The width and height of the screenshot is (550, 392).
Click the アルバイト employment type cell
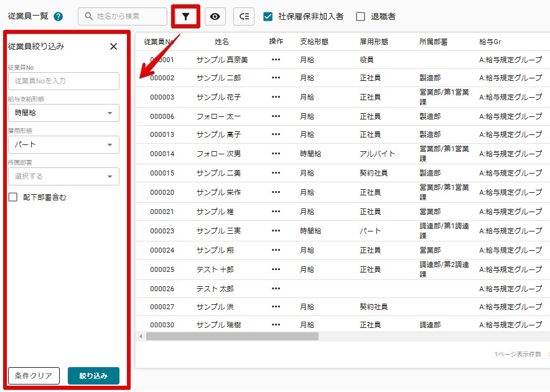(378, 154)
